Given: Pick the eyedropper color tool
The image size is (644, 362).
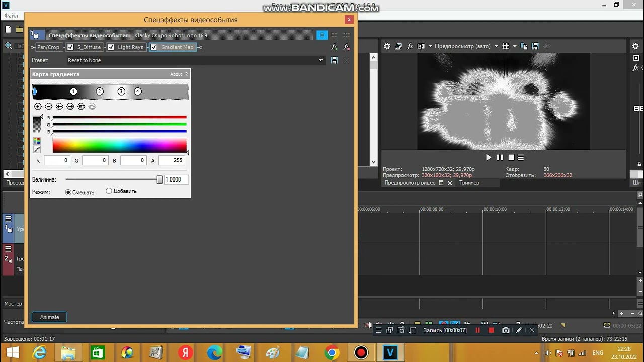Looking at the screenshot, I should click(37, 149).
